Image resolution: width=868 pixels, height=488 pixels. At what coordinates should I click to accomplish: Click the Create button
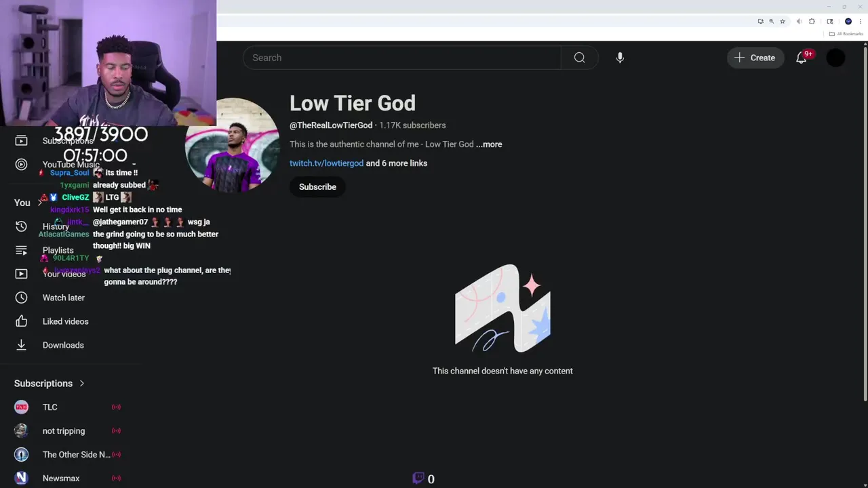(755, 58)
